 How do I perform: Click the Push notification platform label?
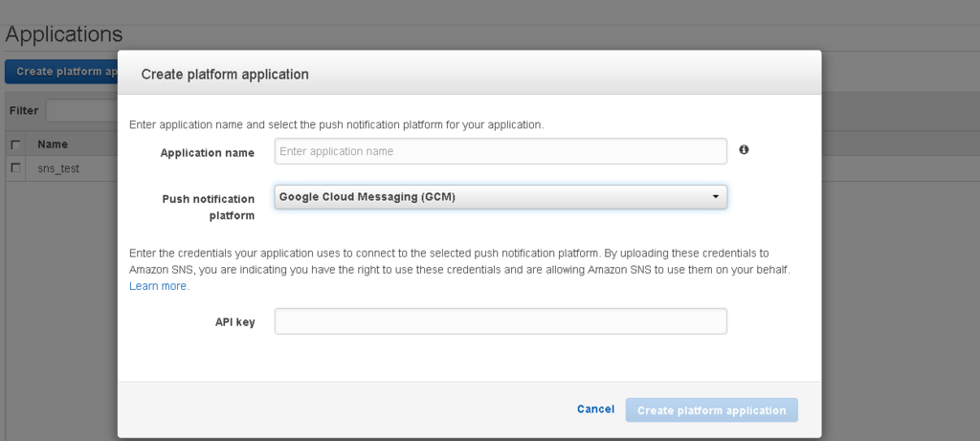(x=208, y=208)
